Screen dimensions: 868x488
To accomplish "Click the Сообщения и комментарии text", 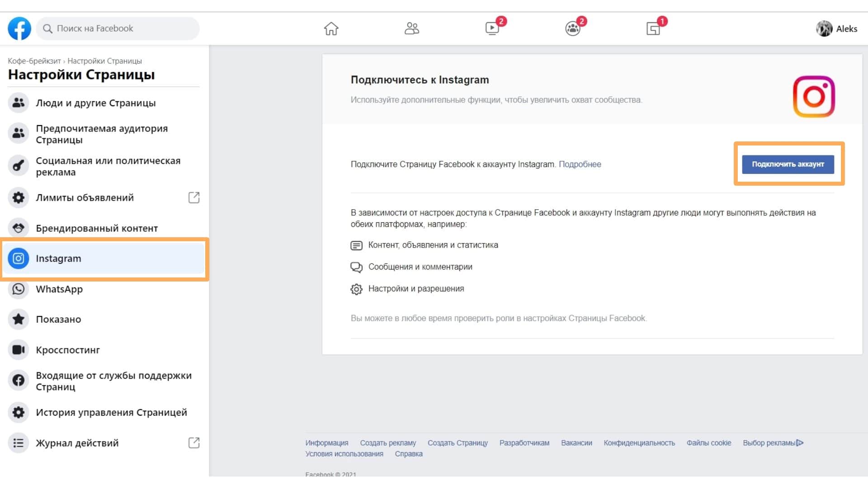I will point(420,267).
